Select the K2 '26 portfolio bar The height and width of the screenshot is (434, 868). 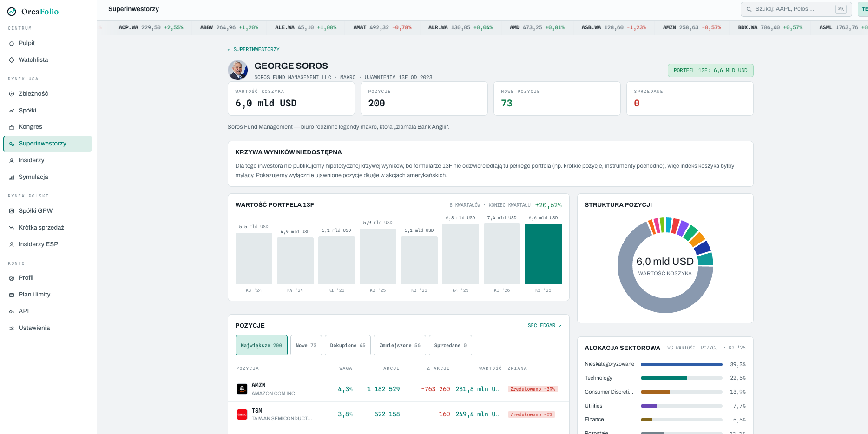pos(543,254)
